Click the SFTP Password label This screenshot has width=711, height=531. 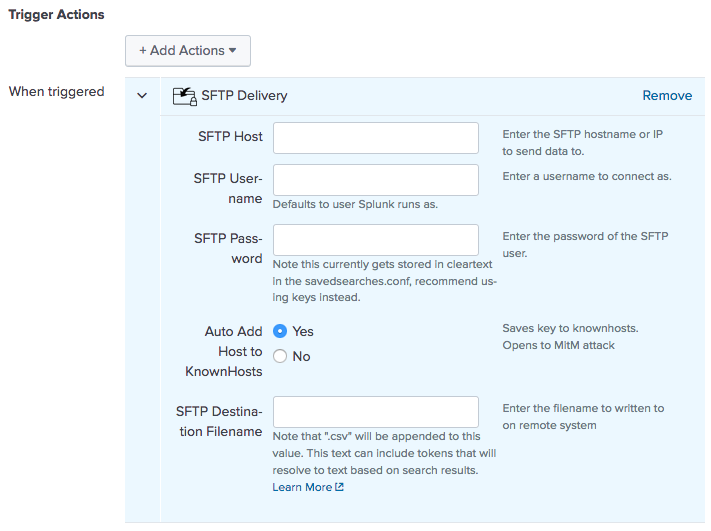point(228,248)
